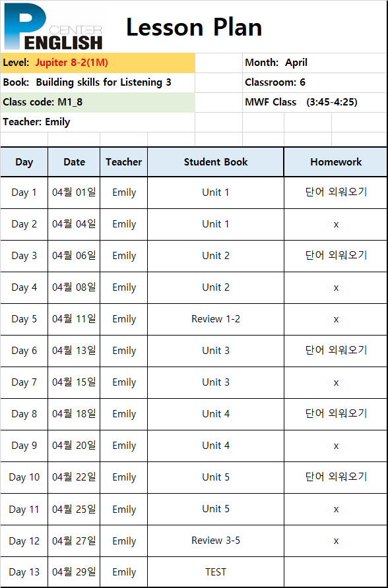Select the green Class code M1_8 cell
This screenshot has width=388, height=588.
tap(98, 102)
